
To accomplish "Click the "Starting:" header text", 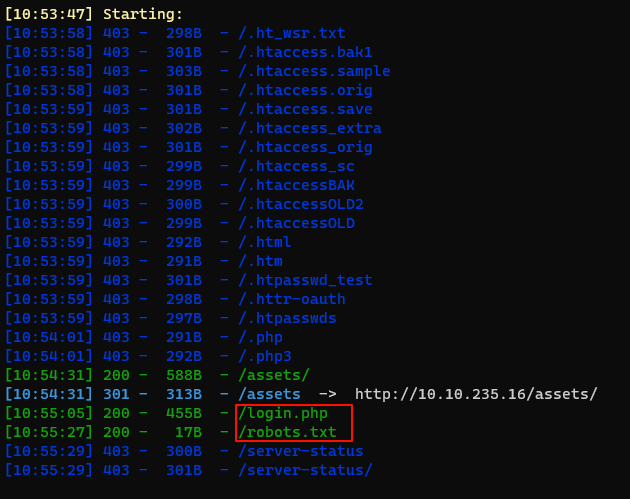I will coord(143,14).
